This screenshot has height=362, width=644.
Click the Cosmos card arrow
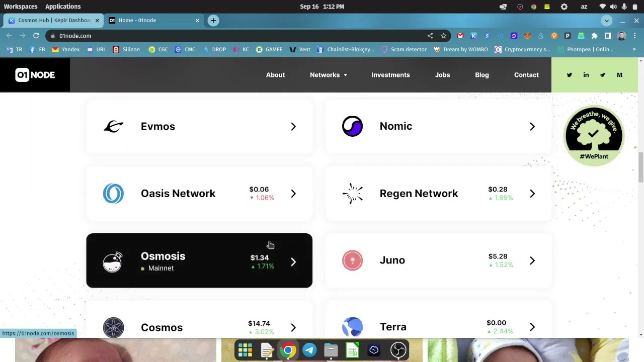point(293,328)
